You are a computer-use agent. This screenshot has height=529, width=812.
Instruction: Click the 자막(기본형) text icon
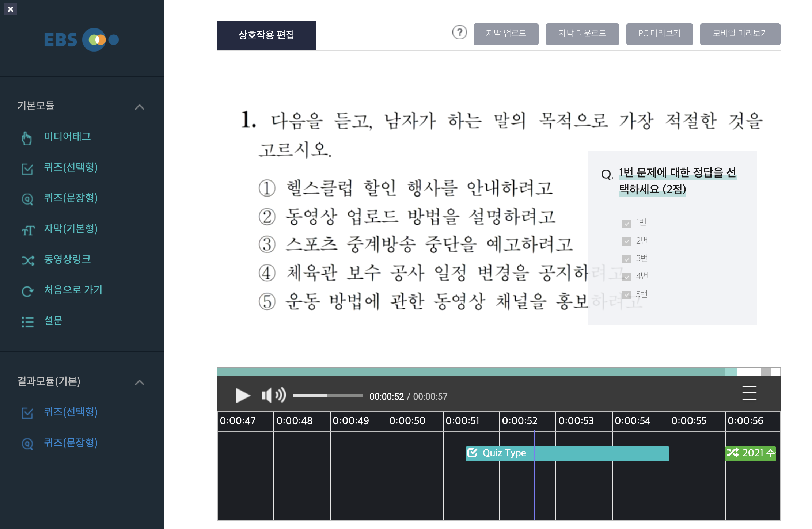tap(28, 230)
